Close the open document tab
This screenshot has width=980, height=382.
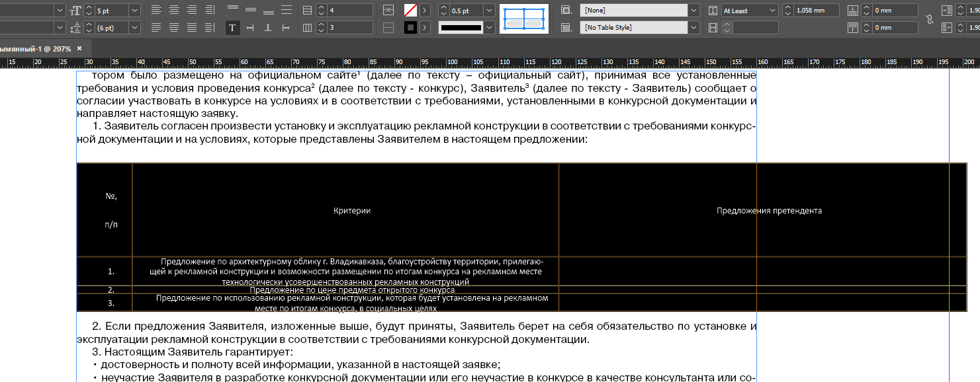79,49
